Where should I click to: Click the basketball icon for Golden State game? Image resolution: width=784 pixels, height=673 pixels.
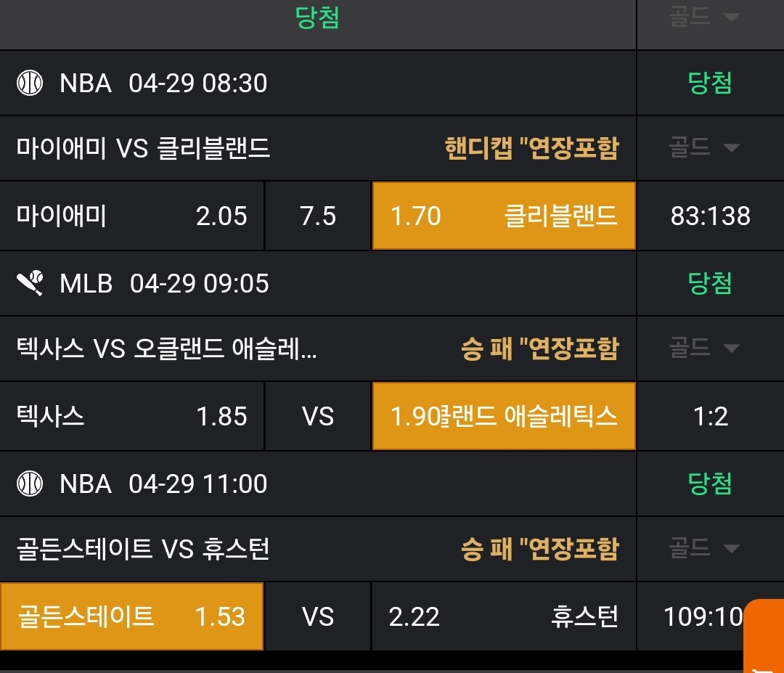click(30, 484)
